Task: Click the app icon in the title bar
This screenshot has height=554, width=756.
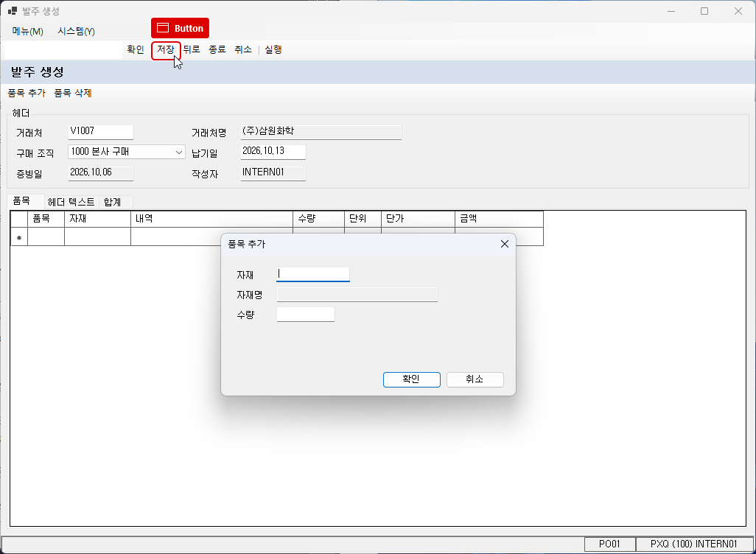Action: [x=13, y=10]
